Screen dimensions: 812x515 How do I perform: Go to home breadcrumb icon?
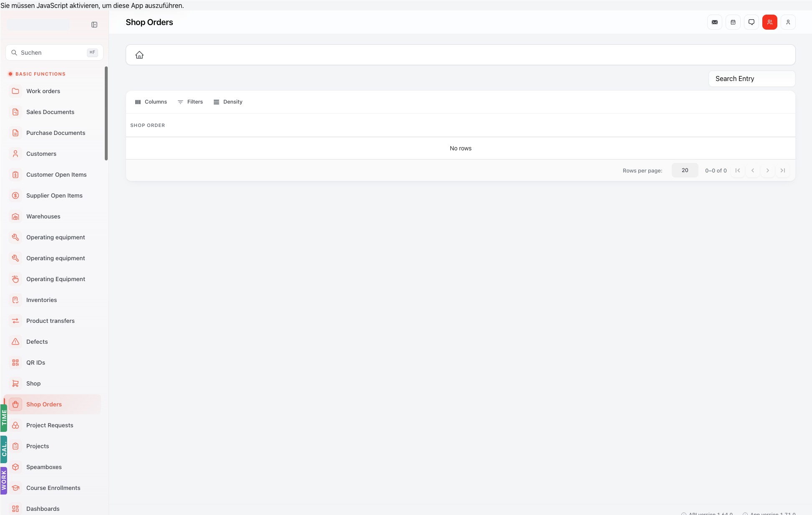point(139,55)
